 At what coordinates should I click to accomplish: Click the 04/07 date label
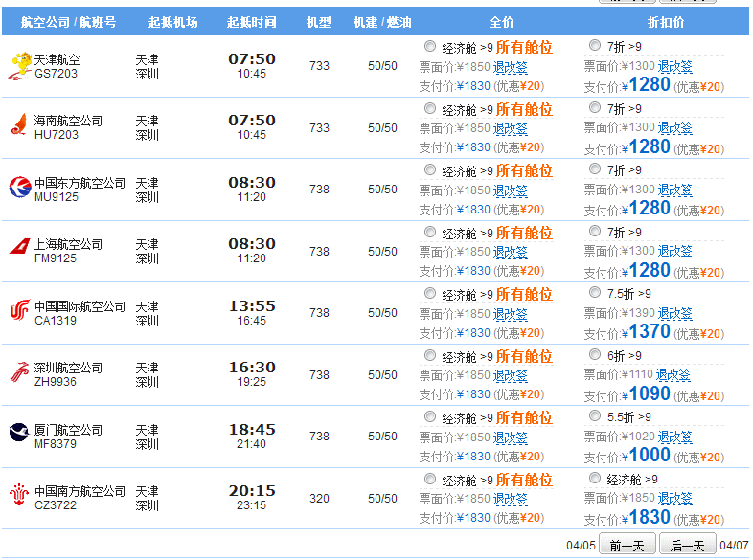click(x=734, y=546)
